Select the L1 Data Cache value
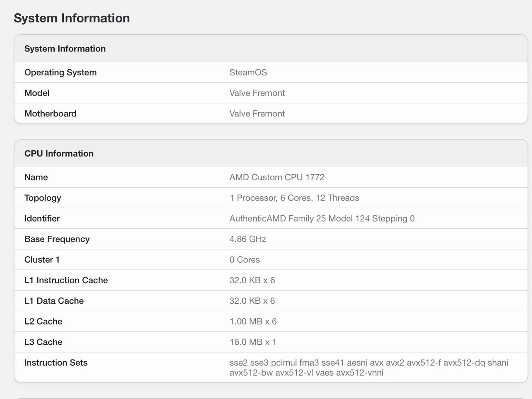 point(252,301)
